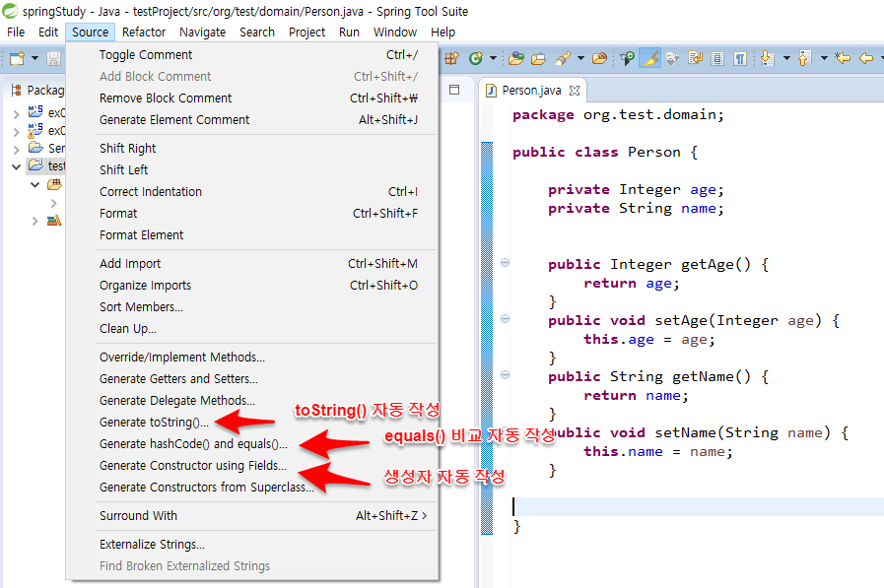The image size is (884, 588).
Task: Click the New Java Class icon
Action: (476, 58)
